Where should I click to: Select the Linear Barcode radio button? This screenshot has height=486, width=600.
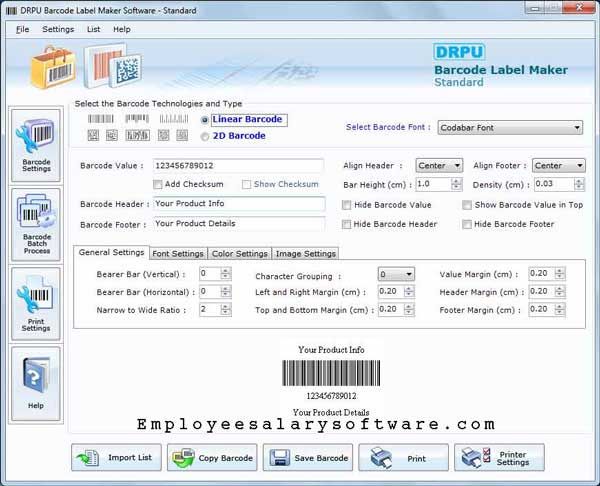(205, 120)
